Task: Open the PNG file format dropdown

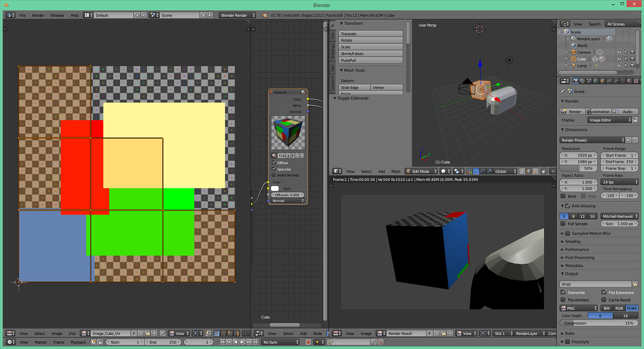Action: click(579, 308)
